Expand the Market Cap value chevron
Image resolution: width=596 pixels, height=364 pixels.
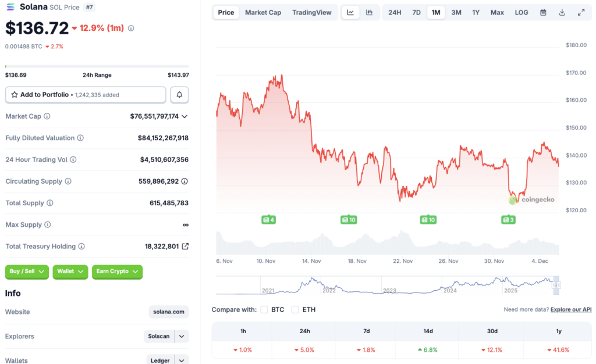pos(186,116)
